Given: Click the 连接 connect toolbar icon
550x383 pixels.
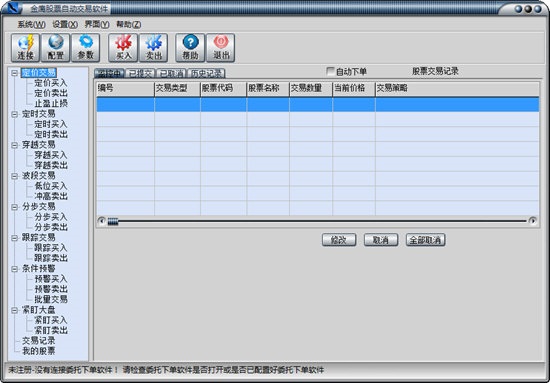Looking at the screenshot, I should [x=25, y=48].
